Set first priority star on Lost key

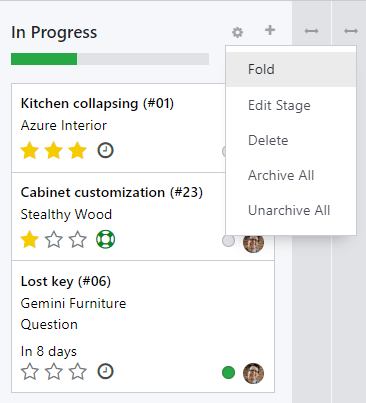30,372
